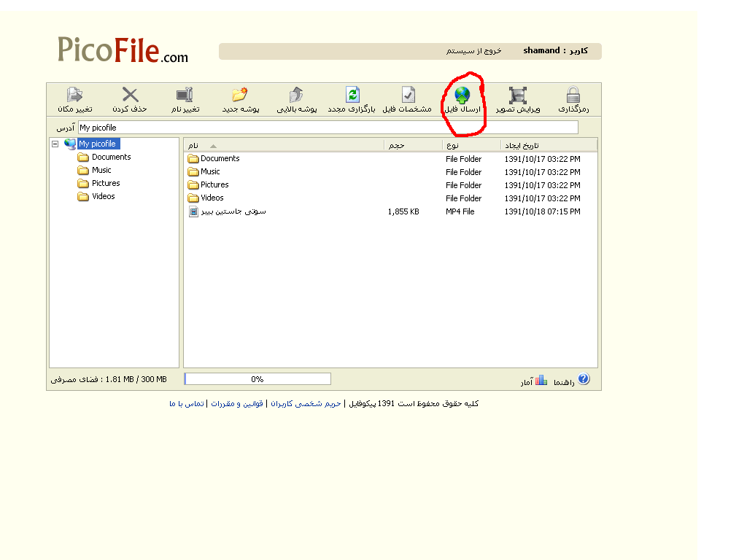Image resolution: width=747 pixels, height=560 pixels.
Task: Click the move location icon
Action: [x=74, y=95]
